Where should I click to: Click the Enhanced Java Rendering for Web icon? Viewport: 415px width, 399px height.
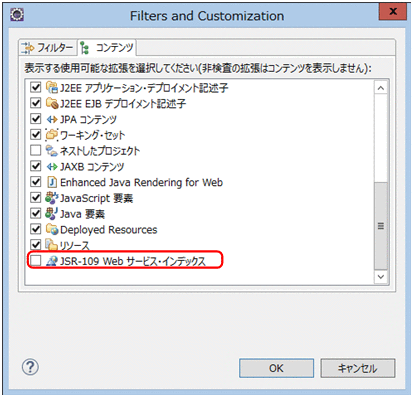(x=52, y=182)
